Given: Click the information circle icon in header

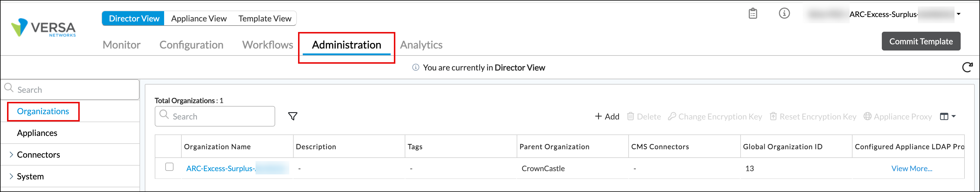Looking at the screenshot, I should 784,14.
